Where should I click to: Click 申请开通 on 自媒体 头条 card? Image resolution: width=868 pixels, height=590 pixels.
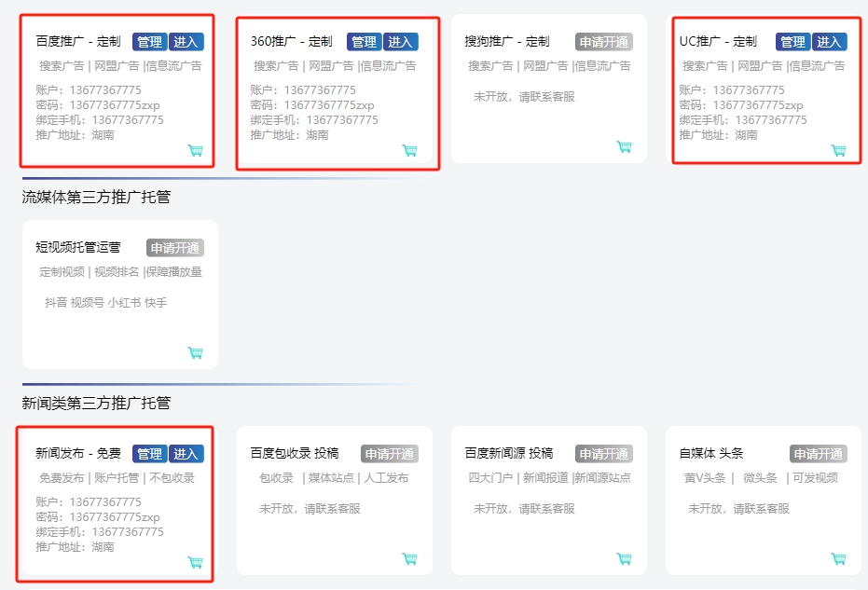(x=819, y=454)
